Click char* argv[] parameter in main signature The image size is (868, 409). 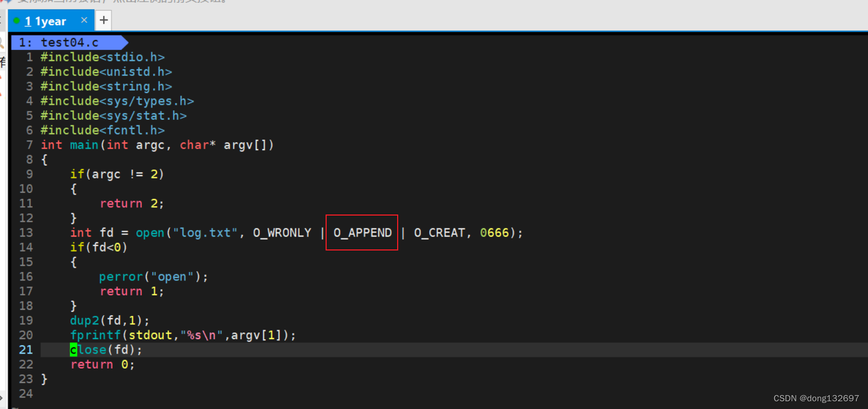pos(224,145)
